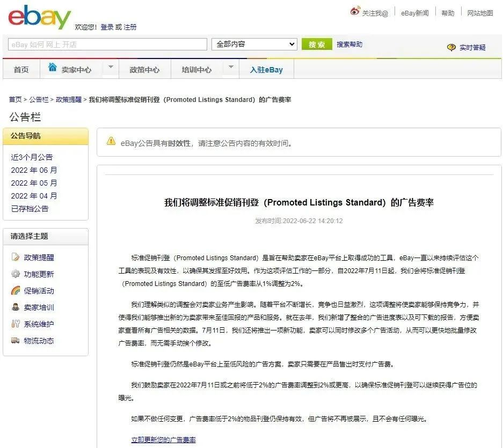The image size is (503, 448).
Task: Click the 首页 breadcrumb link
Action: click(15, 99)
